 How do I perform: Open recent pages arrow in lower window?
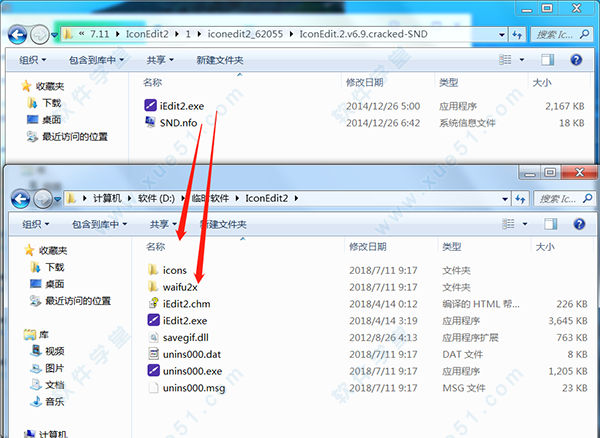pyautogui.click(x=57, y=199)
